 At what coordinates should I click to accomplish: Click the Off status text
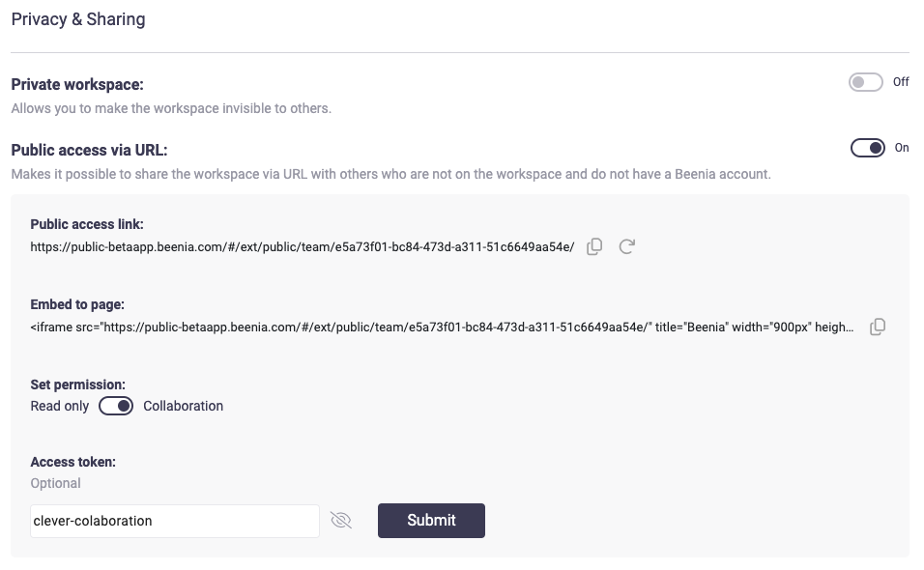click(901, 82)
